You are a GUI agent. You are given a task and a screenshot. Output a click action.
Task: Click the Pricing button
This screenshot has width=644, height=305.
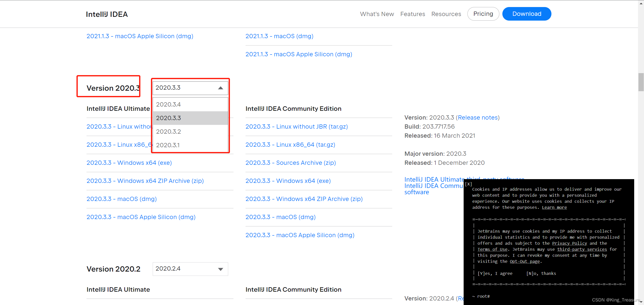coord(483,14)
